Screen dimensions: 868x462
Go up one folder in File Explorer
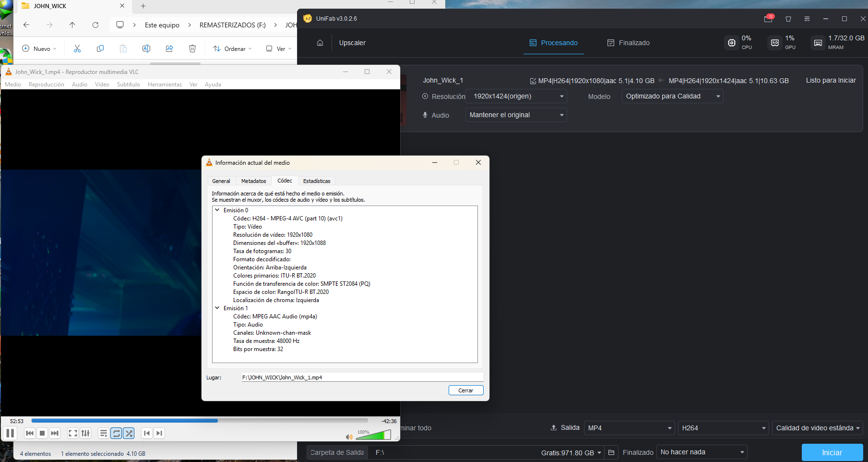click(x=72, y=25)
